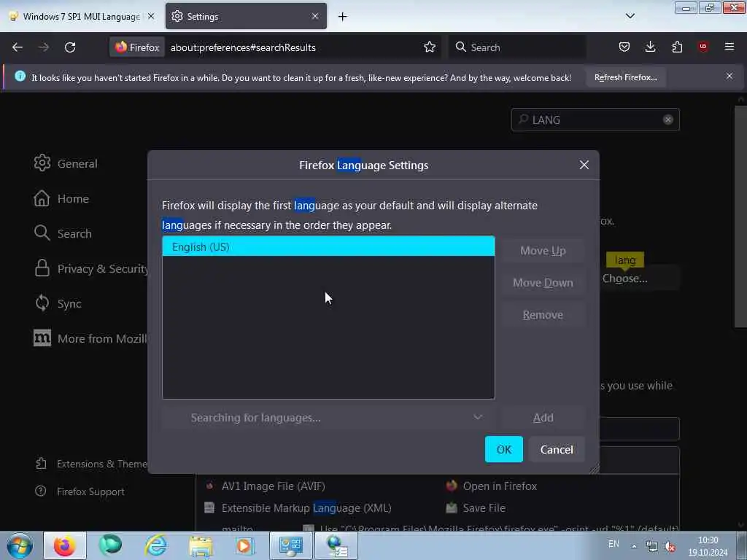
Task: Click the settings page vertical scrollbar
Action: 740,217
